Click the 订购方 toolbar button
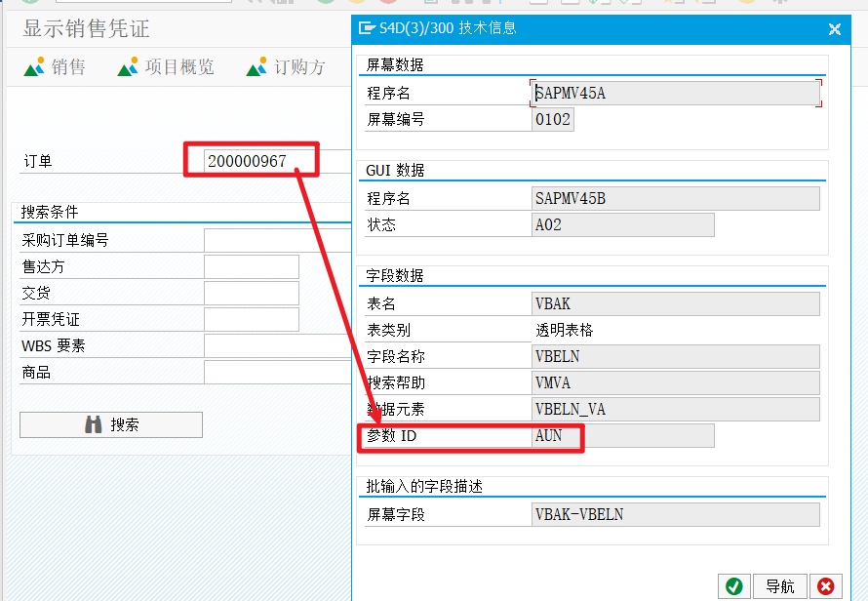Screen dimensions: 868x601 pos(286,67)
